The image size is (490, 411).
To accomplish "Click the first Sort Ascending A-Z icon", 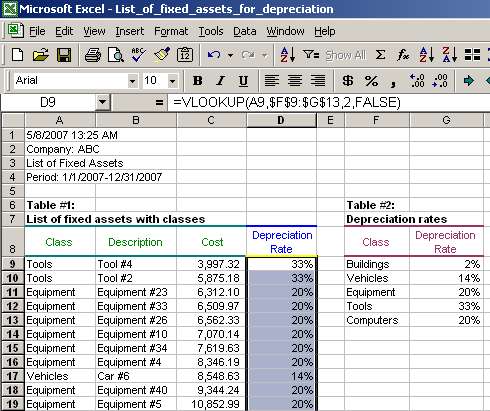I will coord(288,55).
